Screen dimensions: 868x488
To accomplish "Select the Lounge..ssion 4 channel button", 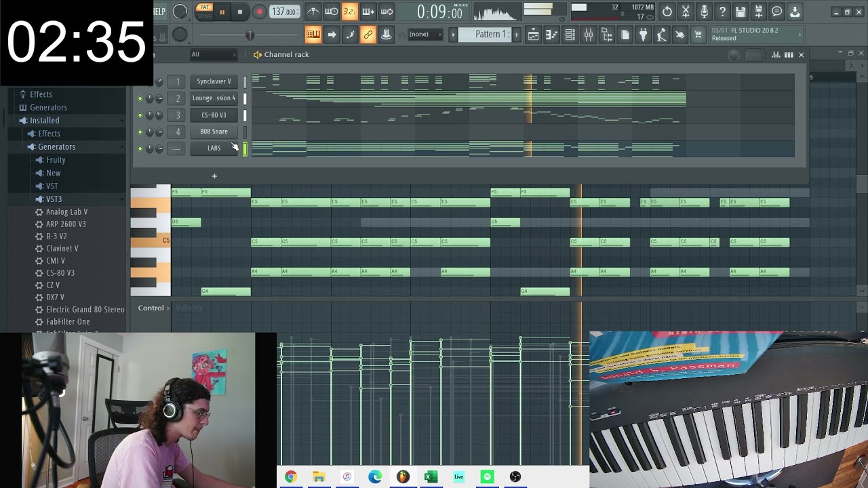I will click(214, 98).
